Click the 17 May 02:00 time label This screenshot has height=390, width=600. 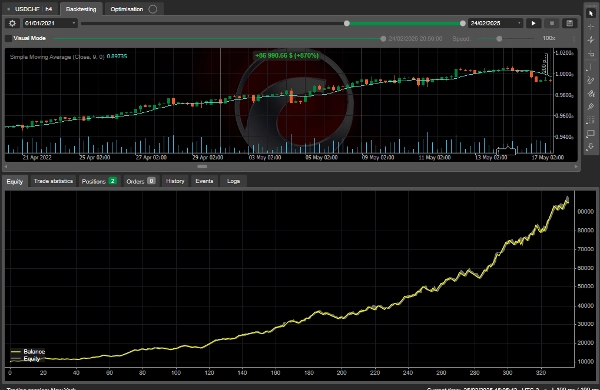coord(547,157)
